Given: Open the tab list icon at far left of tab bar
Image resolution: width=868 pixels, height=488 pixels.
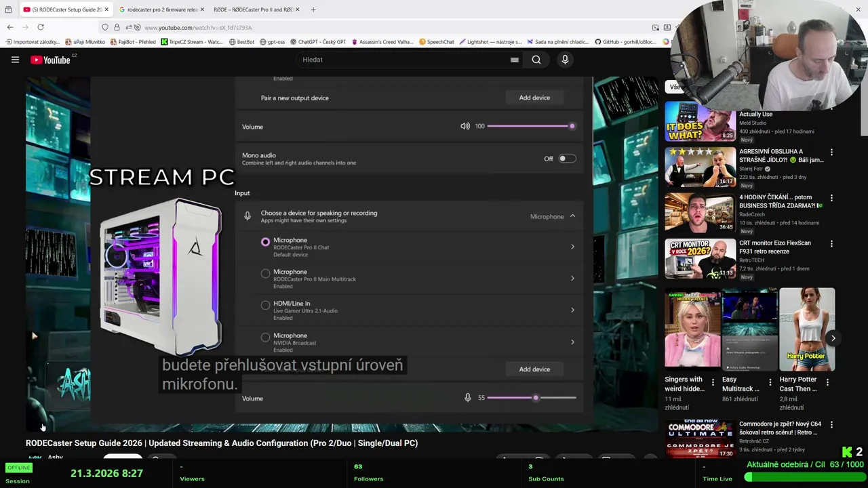Looking at the screenshot, I should (8, 9).
